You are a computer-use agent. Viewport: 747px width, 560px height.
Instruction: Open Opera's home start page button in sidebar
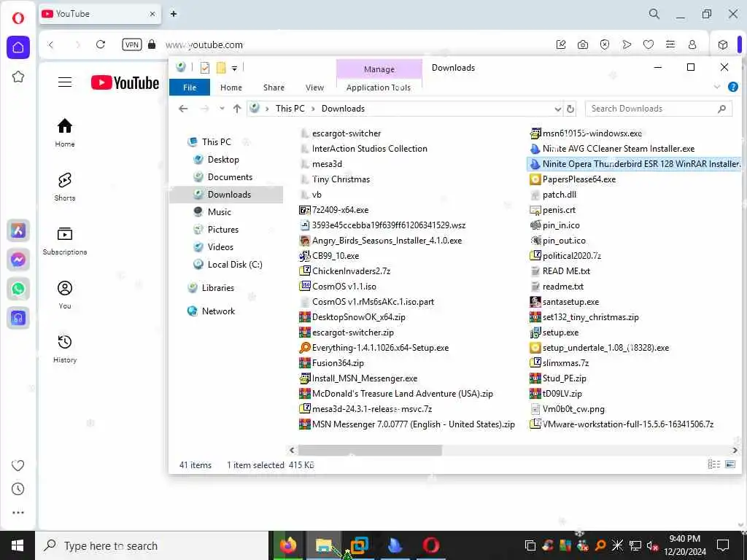18,47
